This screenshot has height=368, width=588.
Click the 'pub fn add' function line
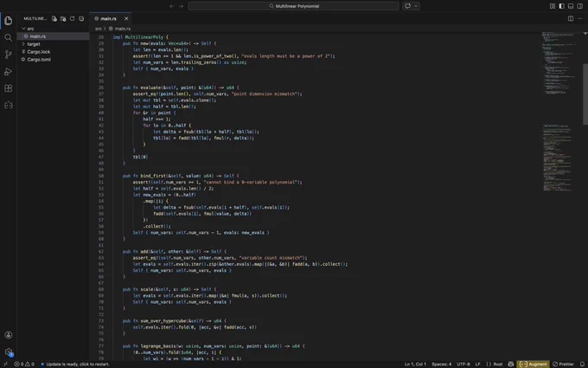coord(175,252)
